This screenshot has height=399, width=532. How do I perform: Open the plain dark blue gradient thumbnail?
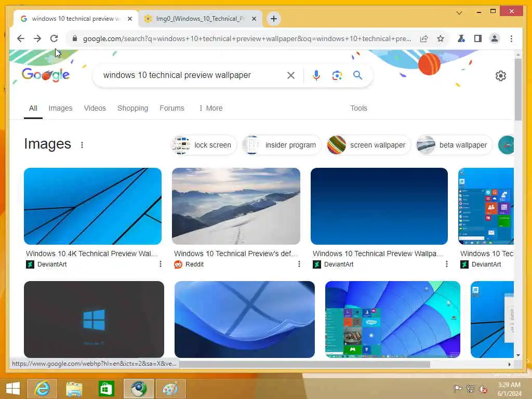(379, 206)
